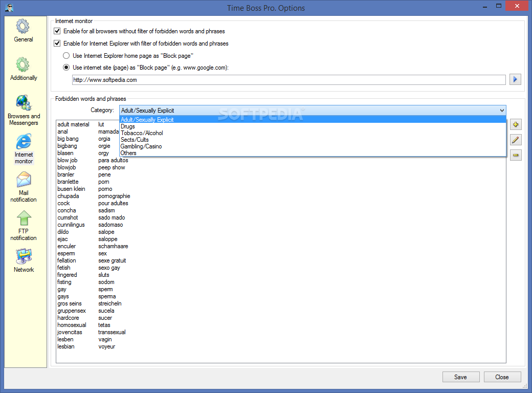Open the Mail notification section
532x393 pixels.
pos(24,187)
